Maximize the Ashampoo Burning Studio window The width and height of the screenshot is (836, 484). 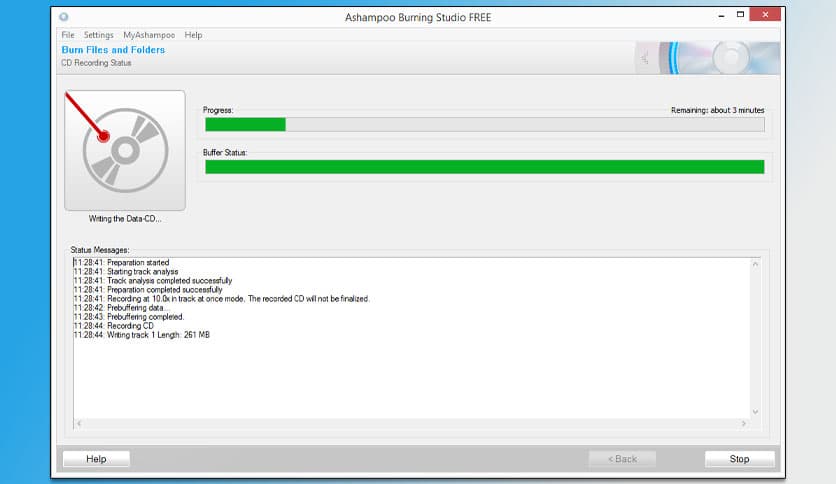[x=740, y=14]
